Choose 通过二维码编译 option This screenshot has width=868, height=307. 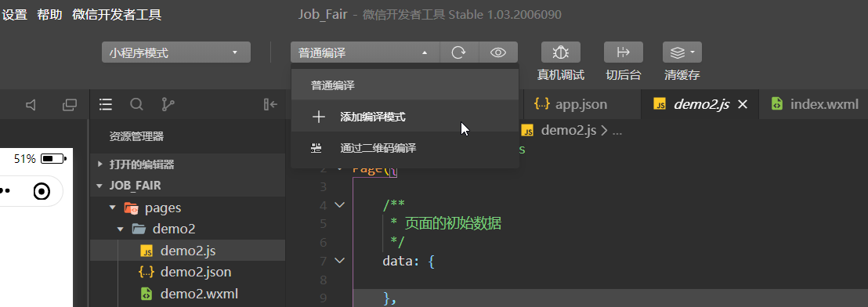(405, 148)
